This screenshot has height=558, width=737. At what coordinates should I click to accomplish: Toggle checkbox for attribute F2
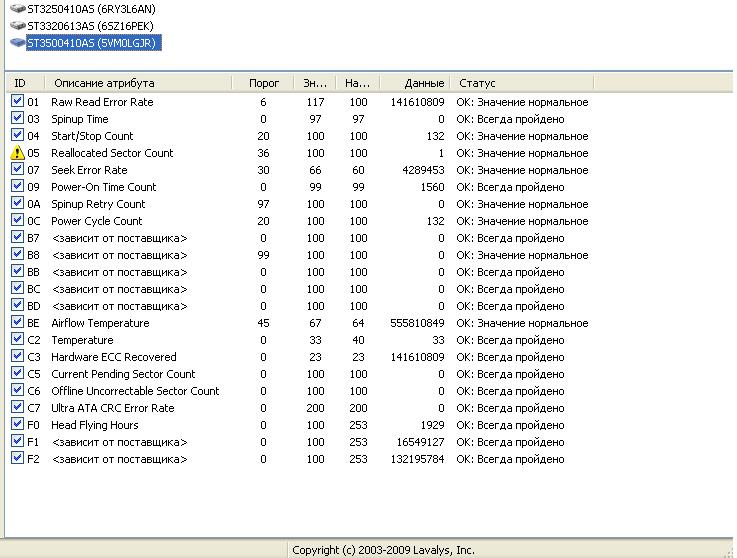(x=17, y=458)
